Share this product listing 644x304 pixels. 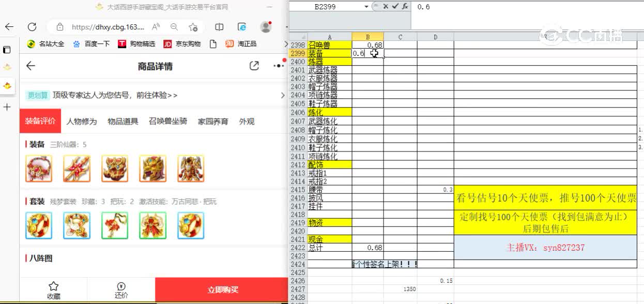click(254, 66)
